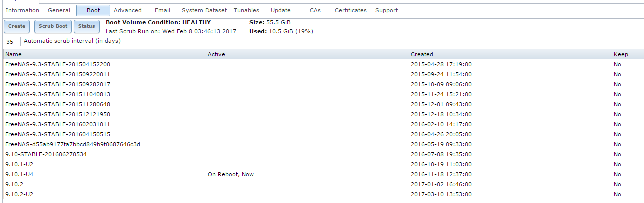Select the 9.10.2 boot environment name
The height and width of the screenshot is (203, 644).
14,184
